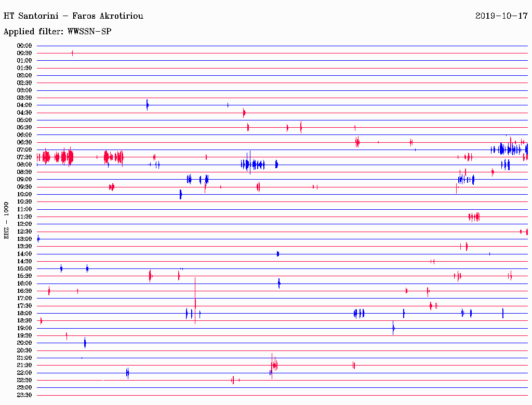532x405 pixels.
Task: Select the 17:30 time label
Action: click(24, 306)
